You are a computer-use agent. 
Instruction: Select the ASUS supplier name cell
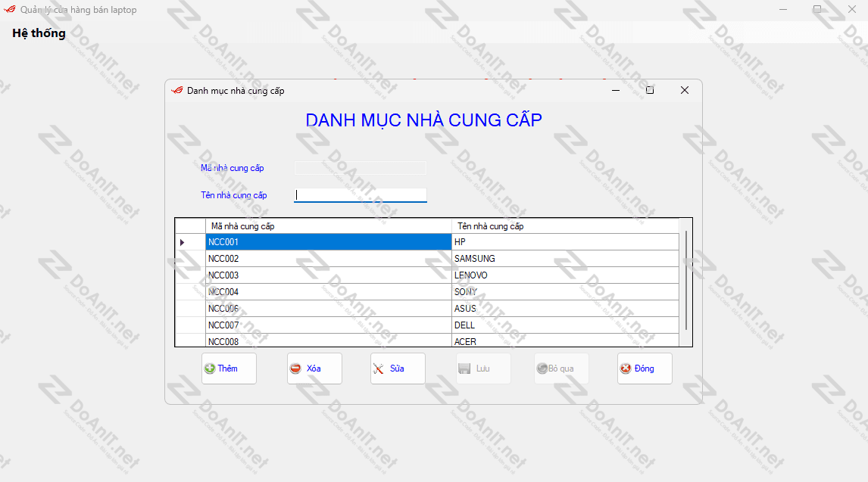(x=565, y=309)
